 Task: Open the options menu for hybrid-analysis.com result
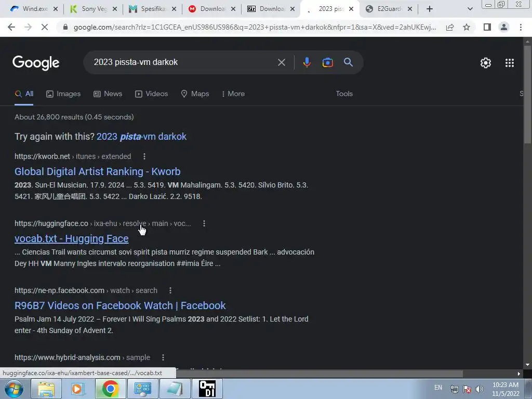point(163,357)
